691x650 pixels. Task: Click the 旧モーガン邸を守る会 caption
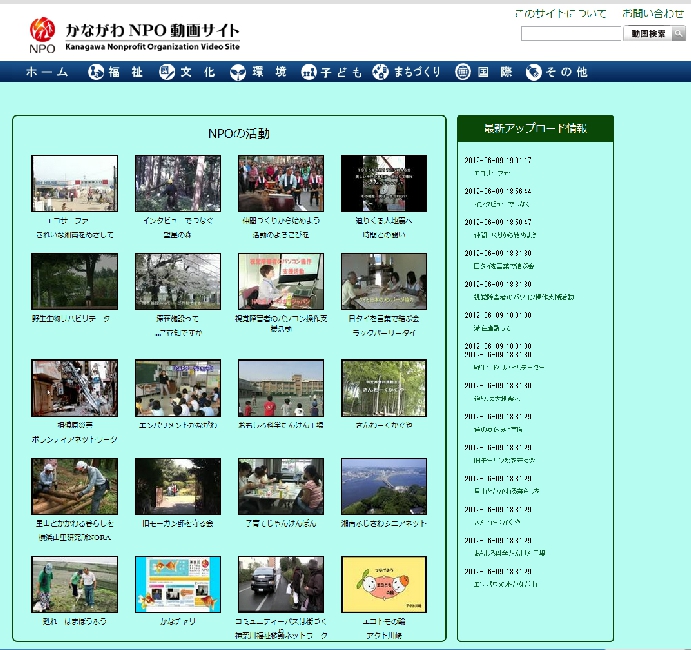coord(178,524)
